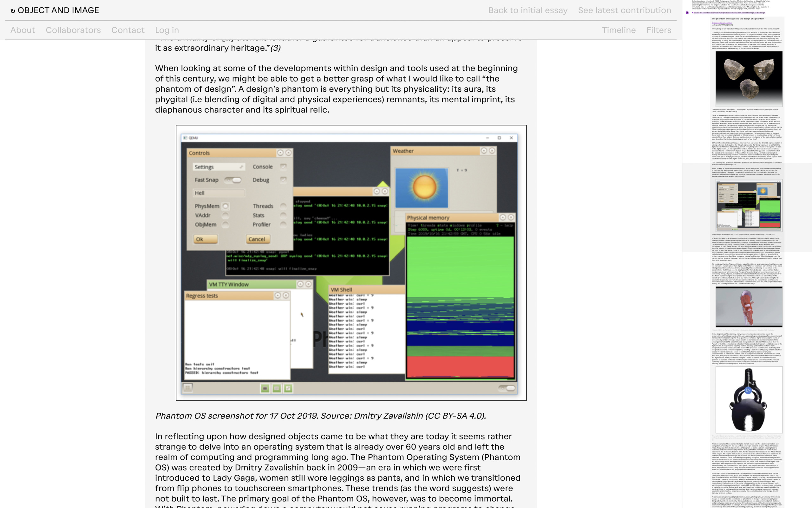Click the See latest contribution link
812x508 pixels.
[624, 10]
